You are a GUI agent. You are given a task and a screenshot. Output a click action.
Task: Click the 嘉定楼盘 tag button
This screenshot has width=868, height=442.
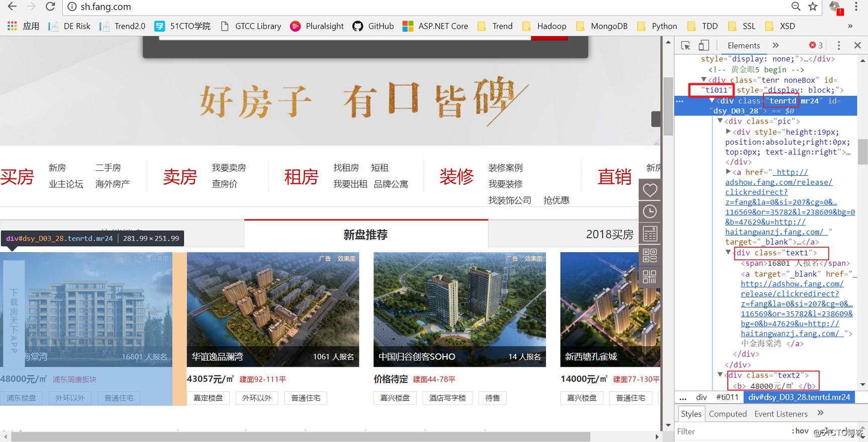(x=208, y=398)
